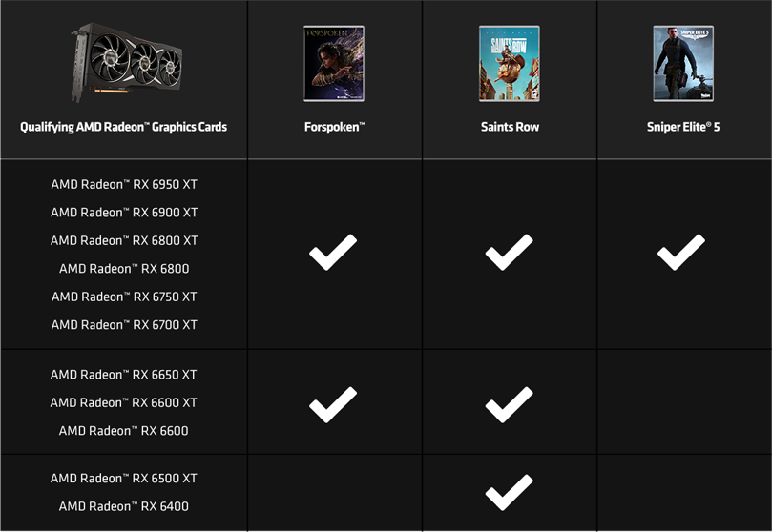Click the Radeon graphics card image
The width and height of the screenshot is (772, 532).
(x=127, y=62)
